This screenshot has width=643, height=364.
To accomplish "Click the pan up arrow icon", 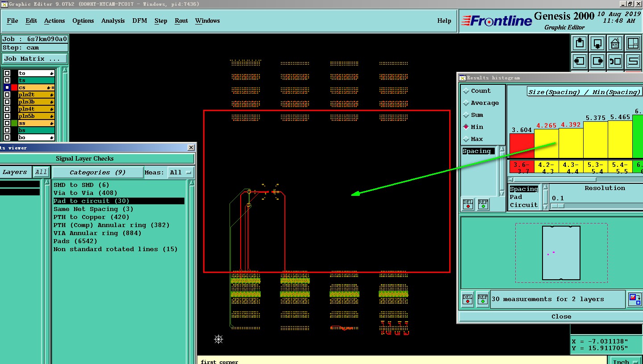I will pyautogui.click(x=580, y=43).
